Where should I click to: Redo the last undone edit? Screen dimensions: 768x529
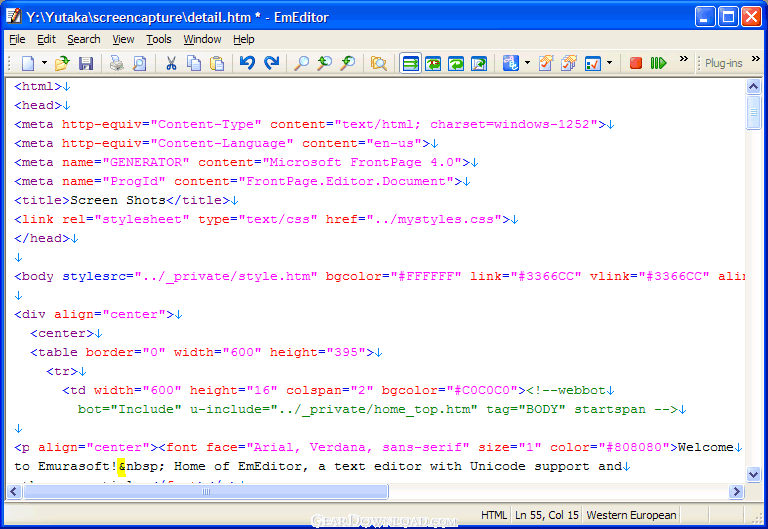coord(271,63)
